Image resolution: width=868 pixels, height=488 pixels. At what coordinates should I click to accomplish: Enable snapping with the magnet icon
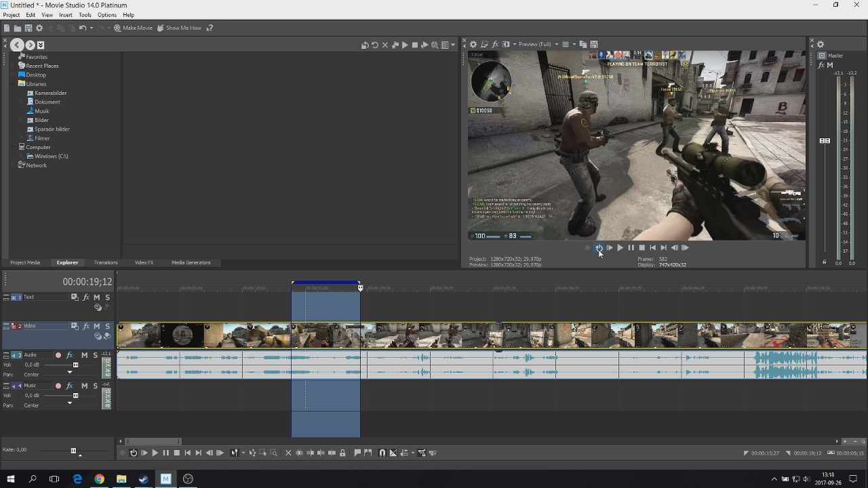tap(382, 453)
